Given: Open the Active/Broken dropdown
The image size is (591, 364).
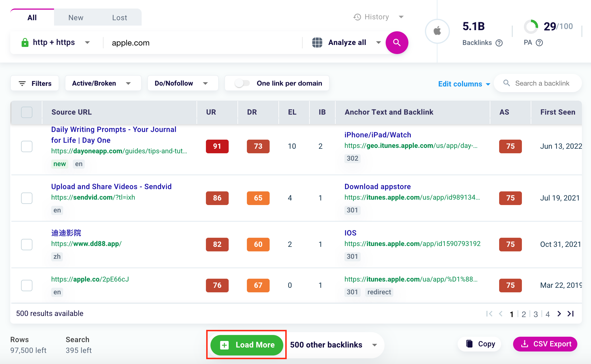Looking at the screenshot, I should point(103,83).
